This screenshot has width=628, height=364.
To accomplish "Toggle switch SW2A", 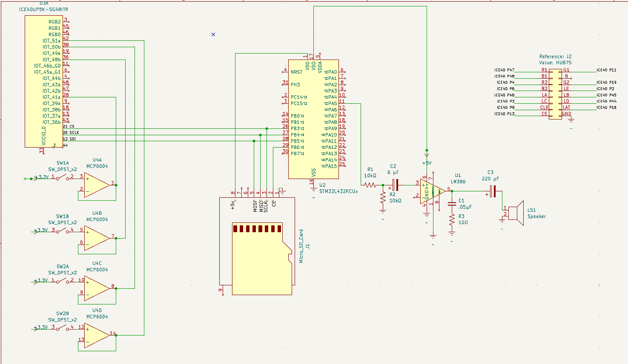I will point(64,281).
